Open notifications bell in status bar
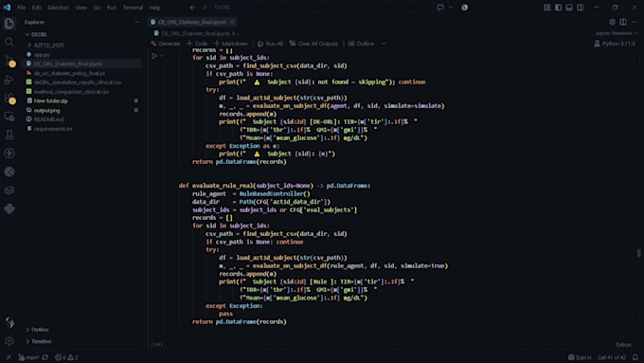This screenshot has width=644, height=363. pyautogui.click(x=635, y=357)
